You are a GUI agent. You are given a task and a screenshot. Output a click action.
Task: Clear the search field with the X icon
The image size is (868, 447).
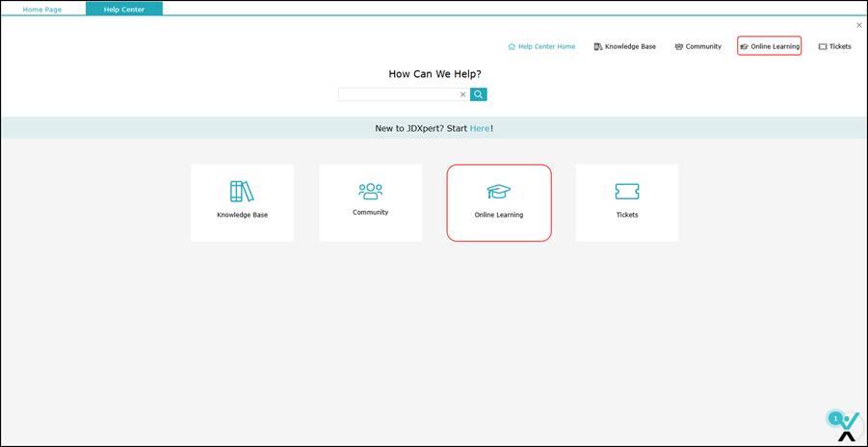(x=462, y=94)
